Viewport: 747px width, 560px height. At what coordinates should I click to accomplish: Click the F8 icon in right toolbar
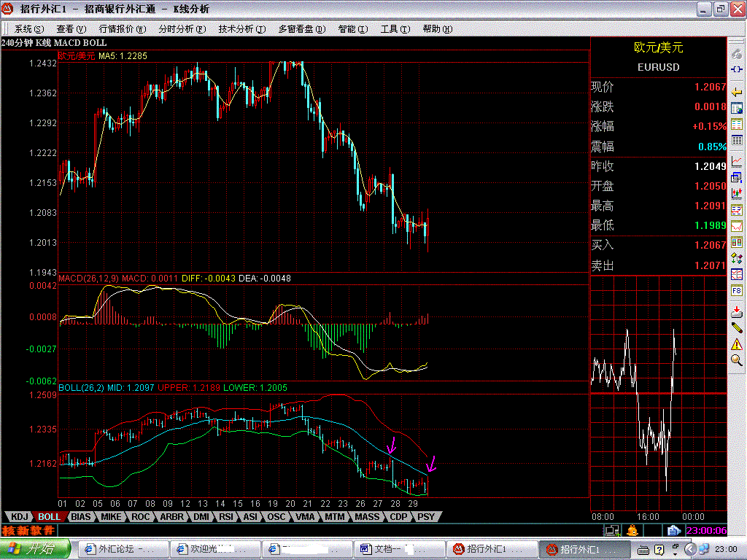tap(737, 291)
